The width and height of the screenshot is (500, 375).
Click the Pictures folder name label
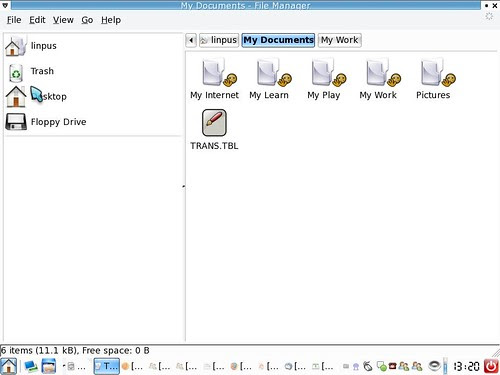click(433, 95)
